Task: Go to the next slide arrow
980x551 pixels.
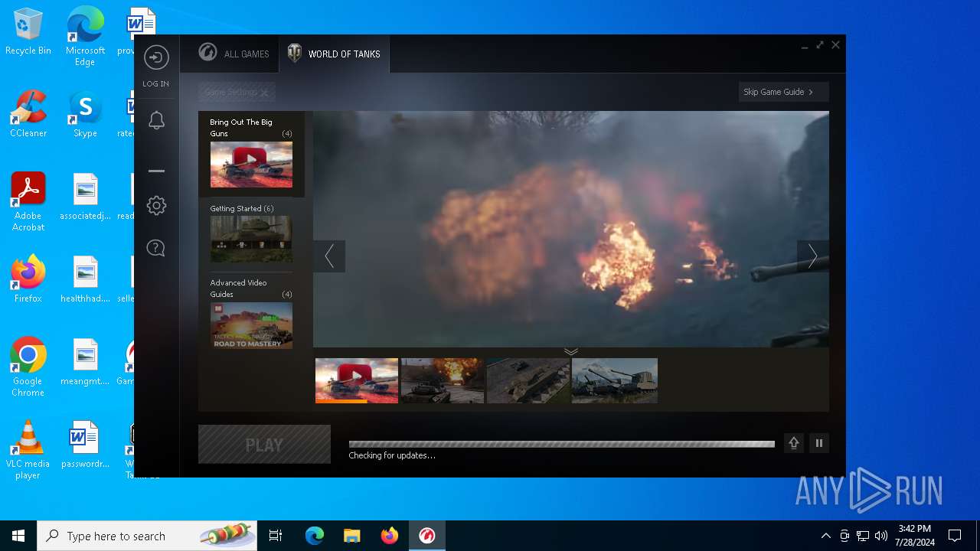Action: click(813, 256)
